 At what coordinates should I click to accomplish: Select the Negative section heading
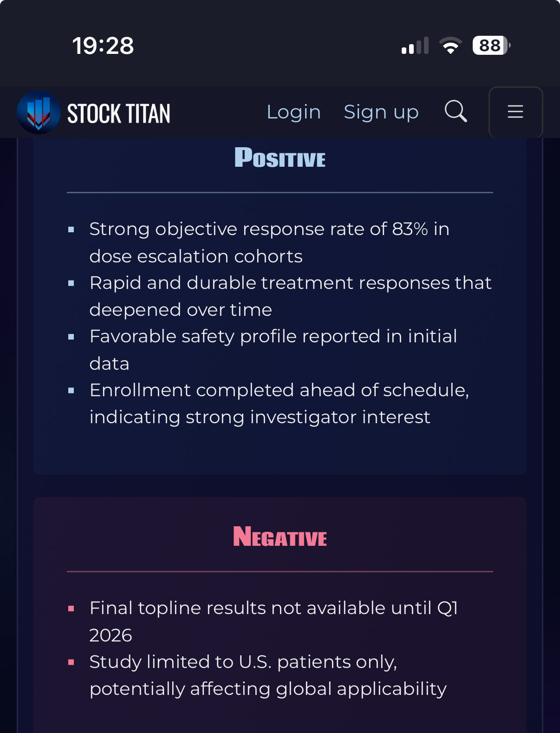click(280, 537)
